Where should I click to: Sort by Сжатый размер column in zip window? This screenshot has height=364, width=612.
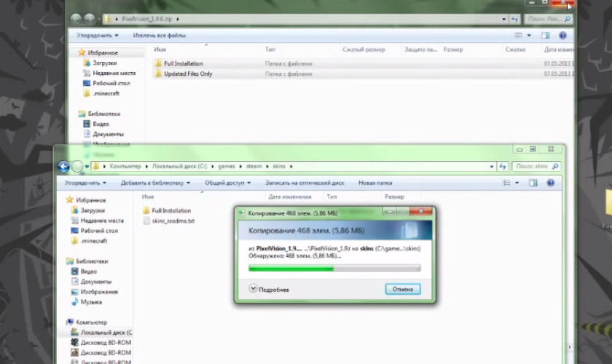[x=364, y=50]
